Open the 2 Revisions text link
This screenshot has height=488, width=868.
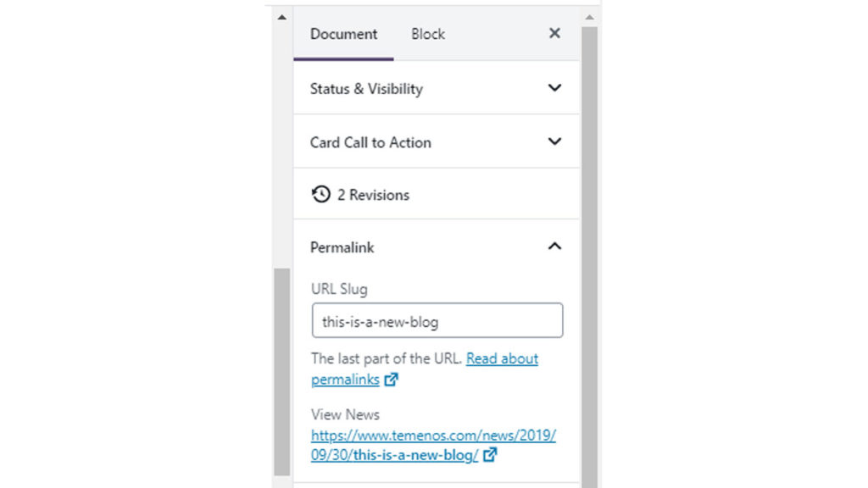373,195
